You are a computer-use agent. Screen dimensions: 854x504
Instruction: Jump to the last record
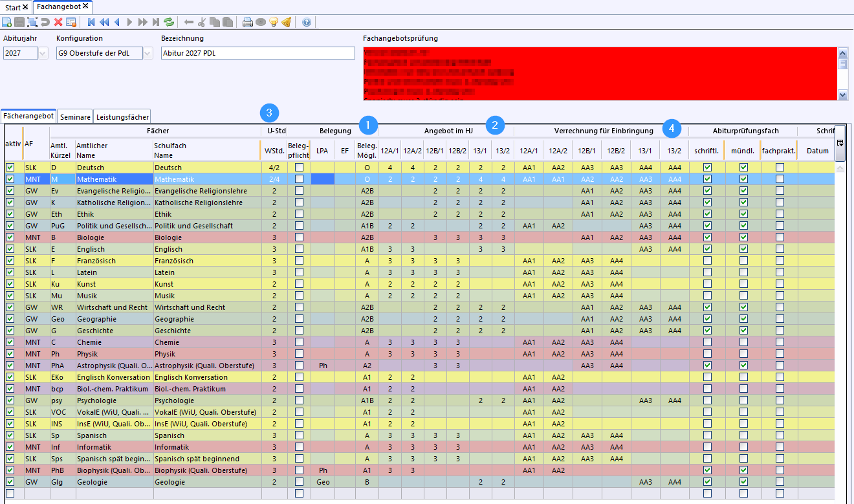click(156, 22)
